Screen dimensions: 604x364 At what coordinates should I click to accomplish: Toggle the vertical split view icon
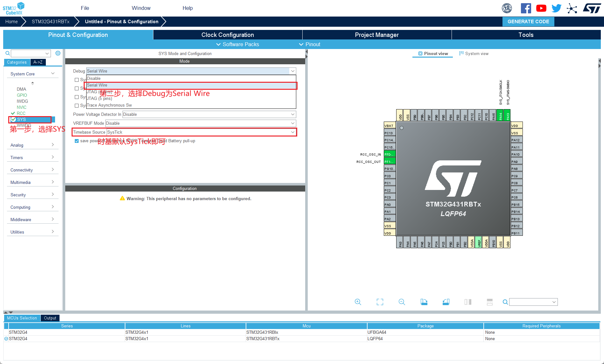coord(490,302)
